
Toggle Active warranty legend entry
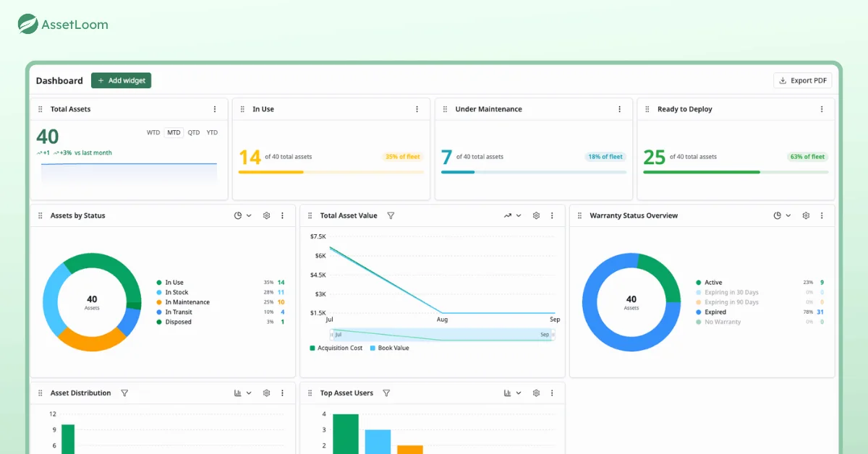point(759,283)
